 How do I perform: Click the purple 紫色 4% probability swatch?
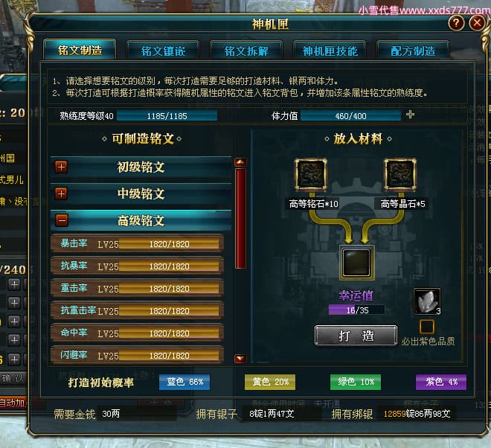(441, 382)
